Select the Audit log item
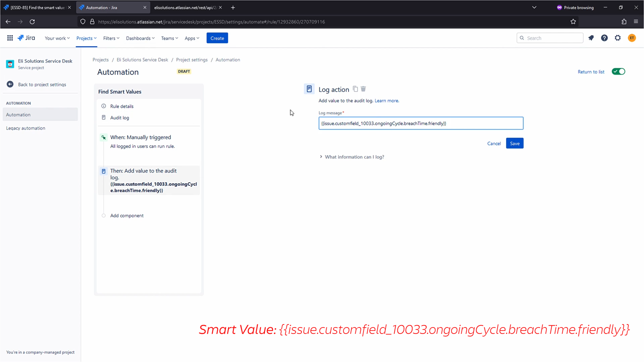 coord(119,117)
